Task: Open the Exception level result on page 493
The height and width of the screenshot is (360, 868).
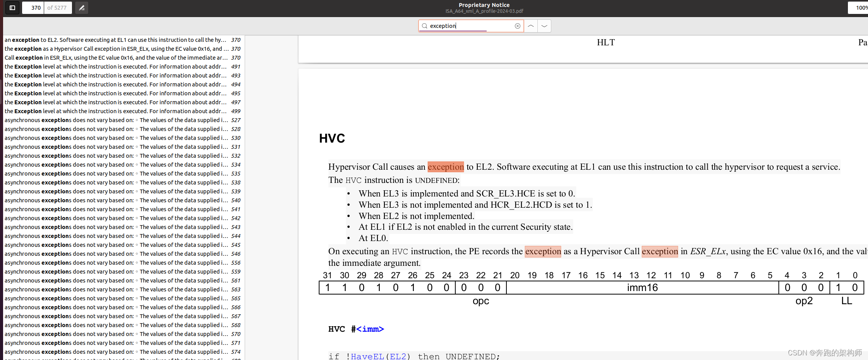Action: coord(123,76)
